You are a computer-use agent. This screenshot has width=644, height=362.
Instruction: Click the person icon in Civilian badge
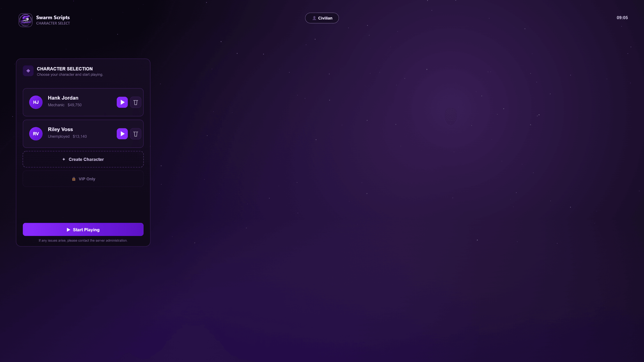click(x=314, y=18)
